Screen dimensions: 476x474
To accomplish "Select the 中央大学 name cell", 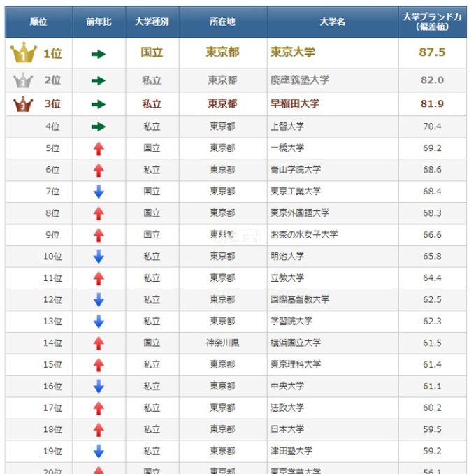I will tap(333, 386).
